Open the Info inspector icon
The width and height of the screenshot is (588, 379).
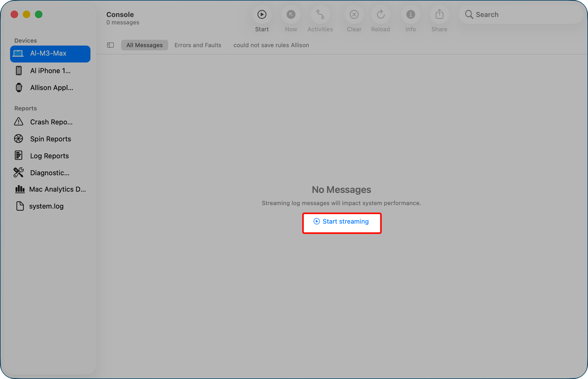pos(410,15)
